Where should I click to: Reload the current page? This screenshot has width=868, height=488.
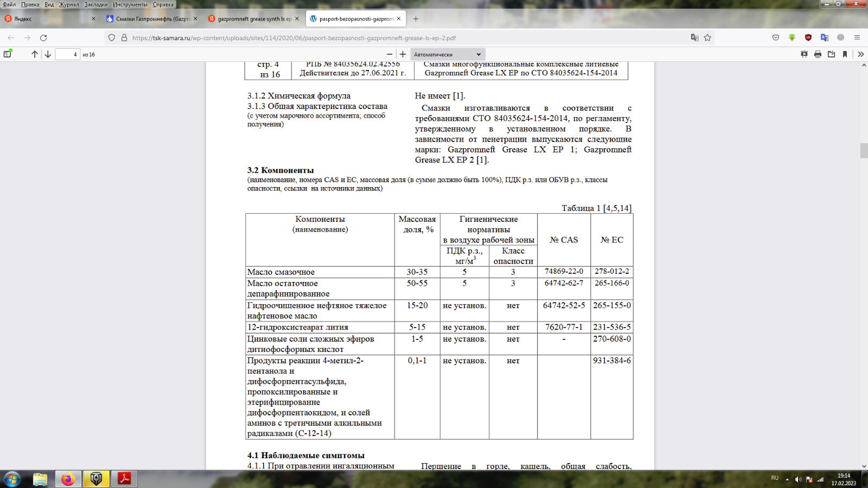(x=43, y=38)
